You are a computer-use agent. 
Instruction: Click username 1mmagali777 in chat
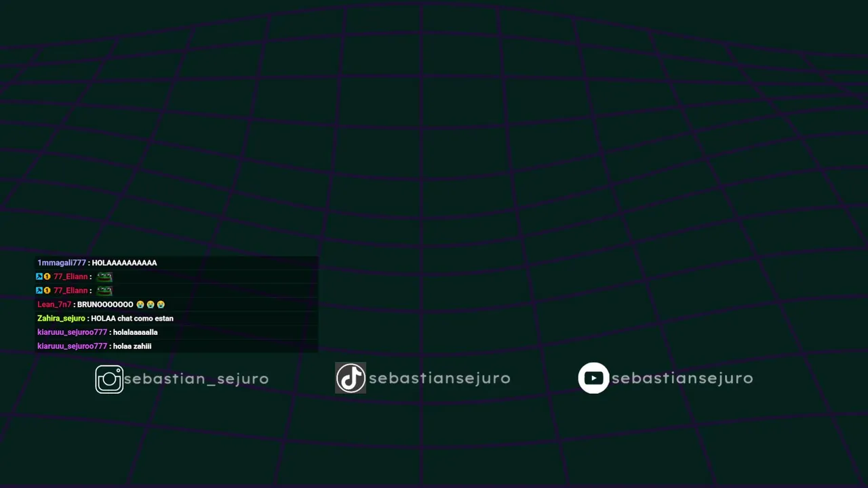pos(62,263)
